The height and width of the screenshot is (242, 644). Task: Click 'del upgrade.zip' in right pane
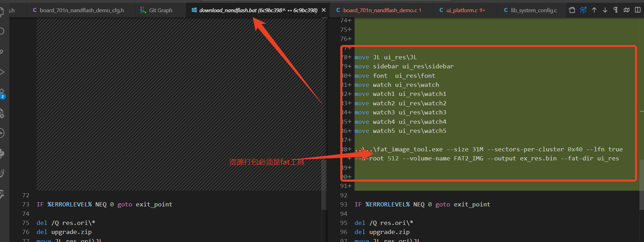[382, 232]
